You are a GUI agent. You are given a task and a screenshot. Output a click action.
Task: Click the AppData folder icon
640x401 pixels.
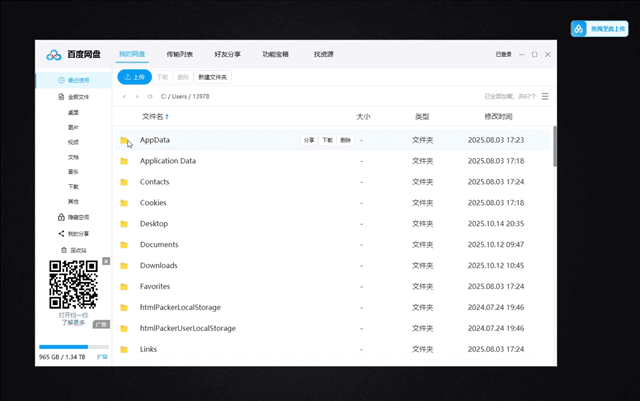click(x=124, y=140)
